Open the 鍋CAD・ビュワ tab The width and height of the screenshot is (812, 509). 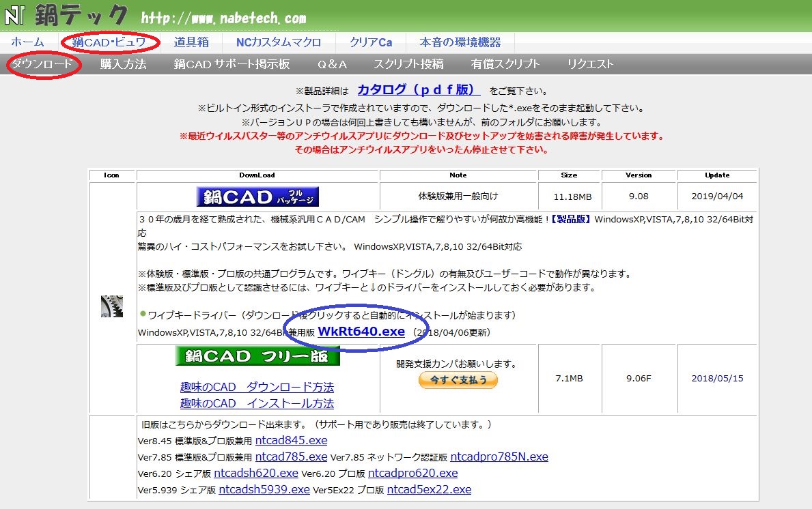[109, 42]
